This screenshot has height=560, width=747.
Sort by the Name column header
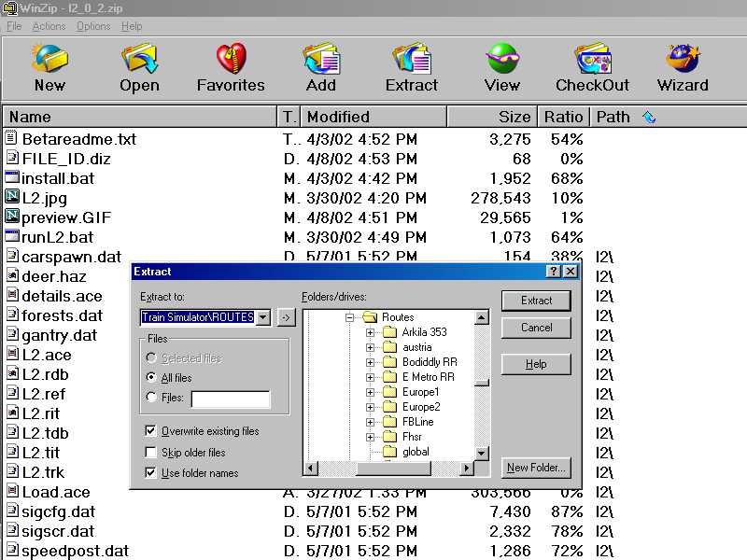point(140,117)
